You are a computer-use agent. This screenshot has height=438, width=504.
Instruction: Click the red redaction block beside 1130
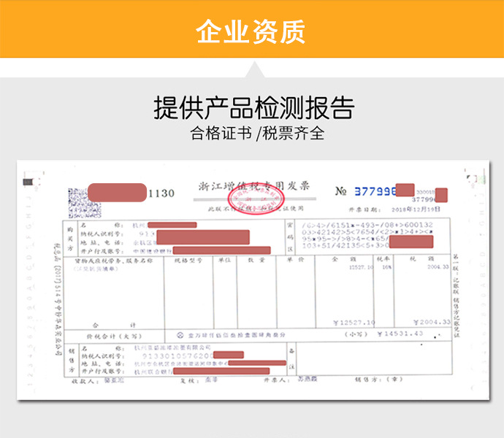coord(115,193)
